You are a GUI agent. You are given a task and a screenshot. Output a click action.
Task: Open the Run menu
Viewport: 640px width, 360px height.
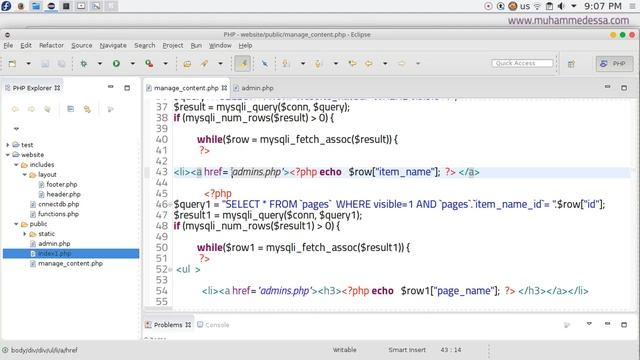point(196,45)
